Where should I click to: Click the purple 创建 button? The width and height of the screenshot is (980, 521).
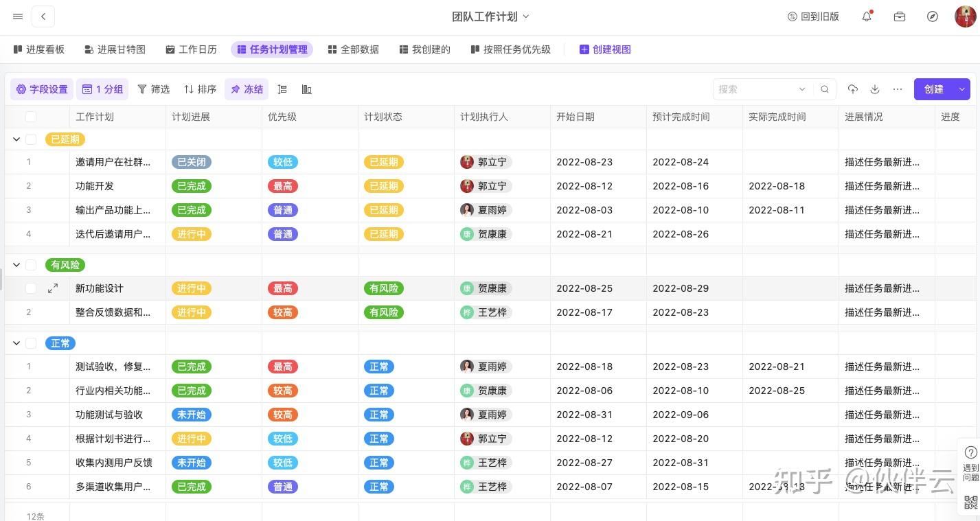(934, 89)
